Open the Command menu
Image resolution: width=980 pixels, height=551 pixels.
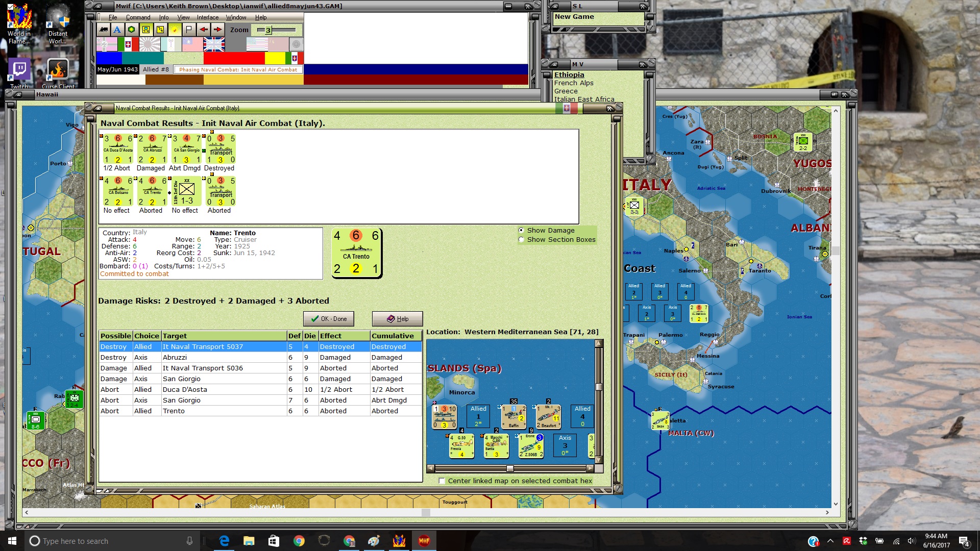point(138,17)
